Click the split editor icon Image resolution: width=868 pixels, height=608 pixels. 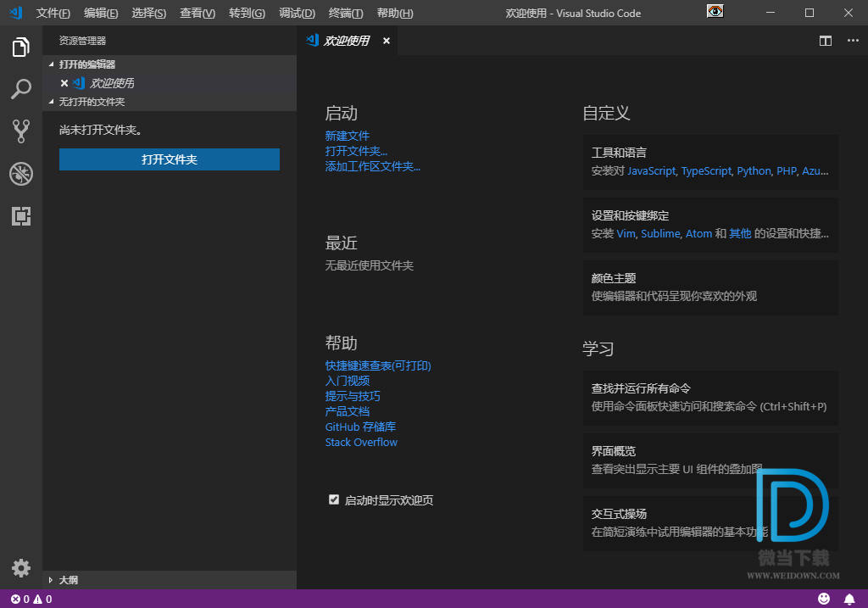point(826,41)
